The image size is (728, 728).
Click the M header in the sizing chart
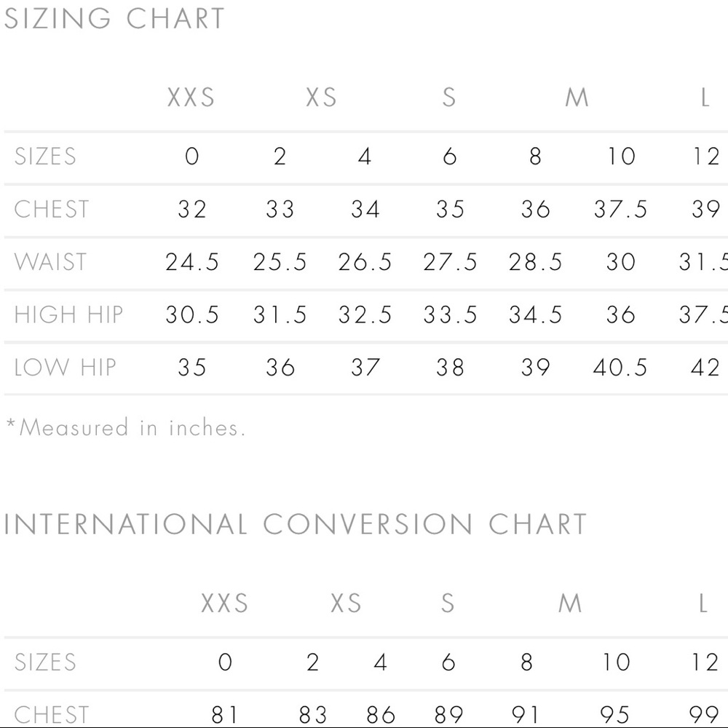point(577,98)
